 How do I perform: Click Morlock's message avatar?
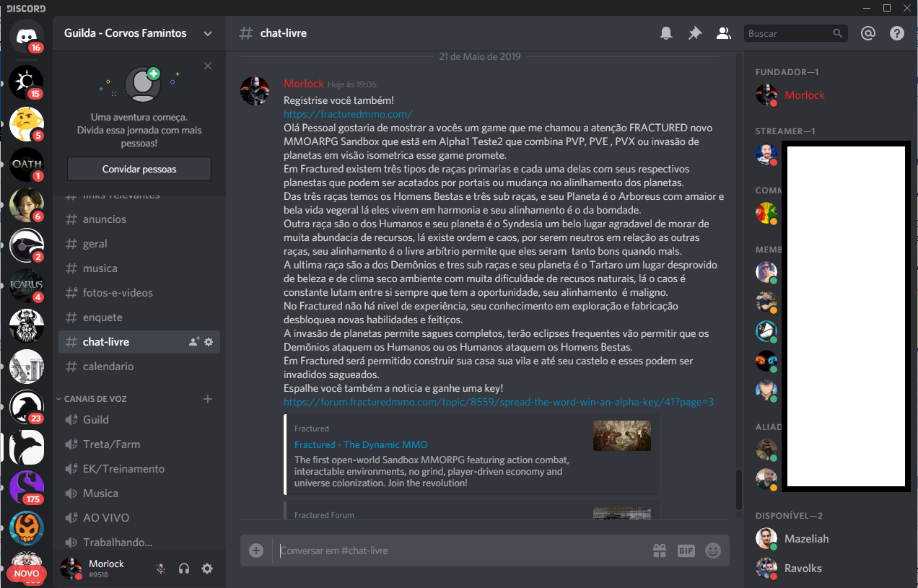click(x=255, y=90)
